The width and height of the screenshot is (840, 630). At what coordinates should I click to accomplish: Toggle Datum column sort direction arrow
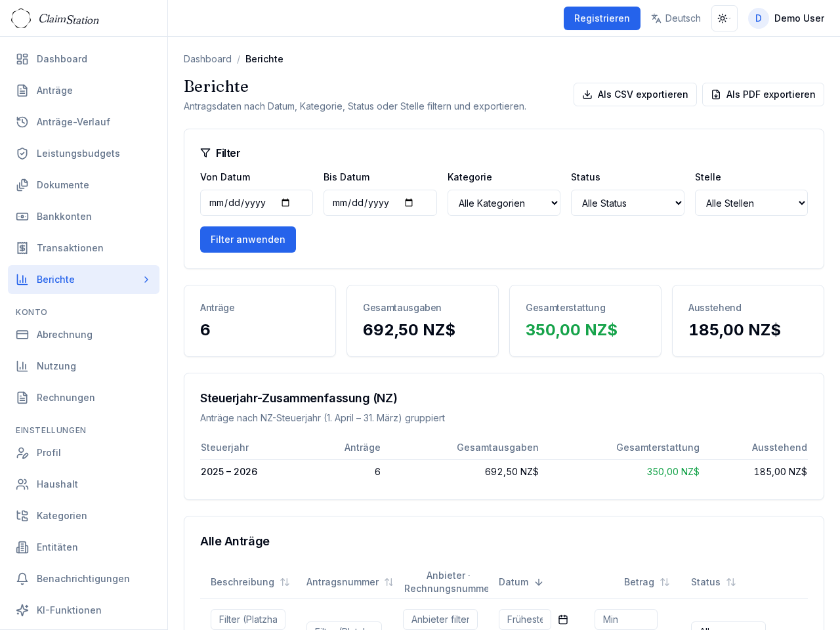click(x=539, y=582)
